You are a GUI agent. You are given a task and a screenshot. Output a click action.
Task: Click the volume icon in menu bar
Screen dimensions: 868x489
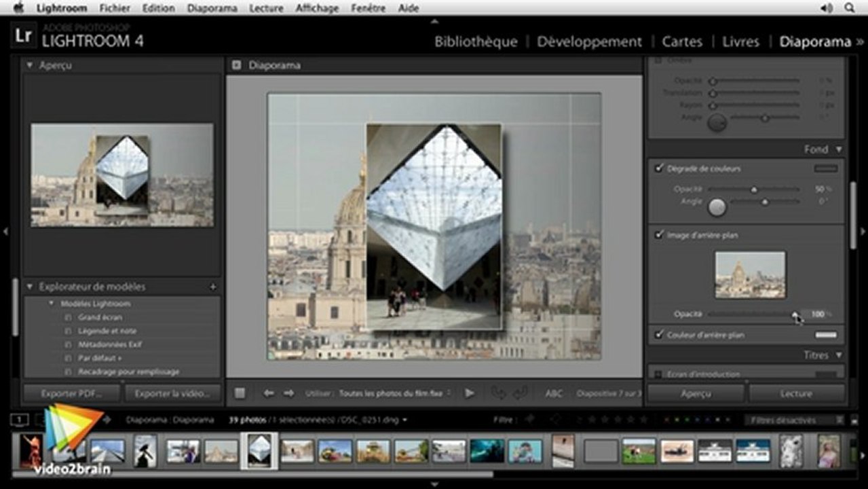[827, 8]
